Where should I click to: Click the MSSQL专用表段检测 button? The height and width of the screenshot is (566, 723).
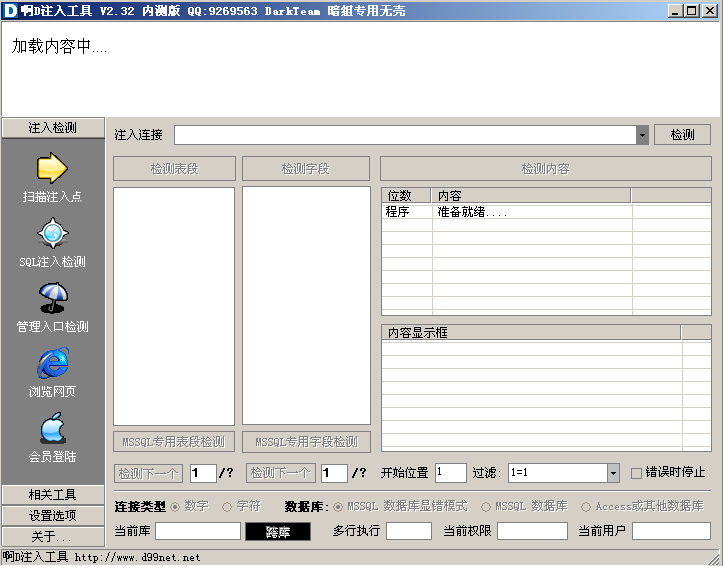click(174, 442)
